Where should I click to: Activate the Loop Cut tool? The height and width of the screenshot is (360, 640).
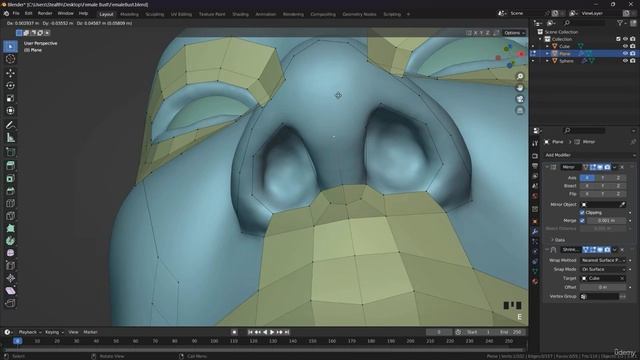(x=10, y=203)
